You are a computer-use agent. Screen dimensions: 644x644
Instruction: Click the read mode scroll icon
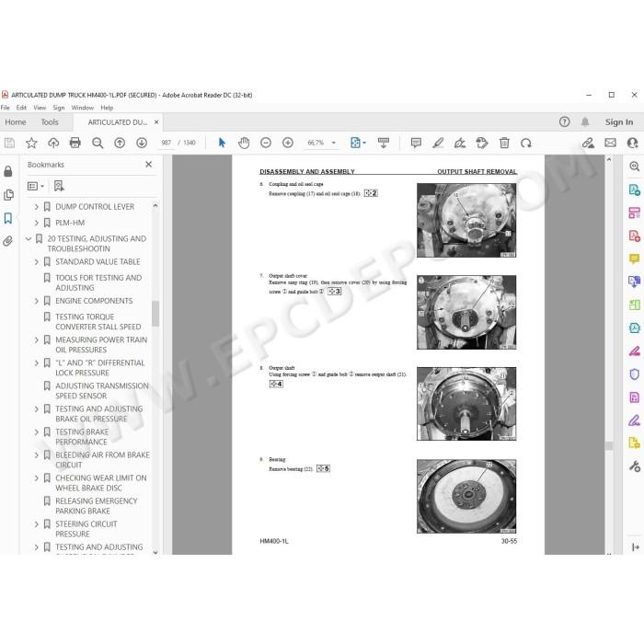384,143
